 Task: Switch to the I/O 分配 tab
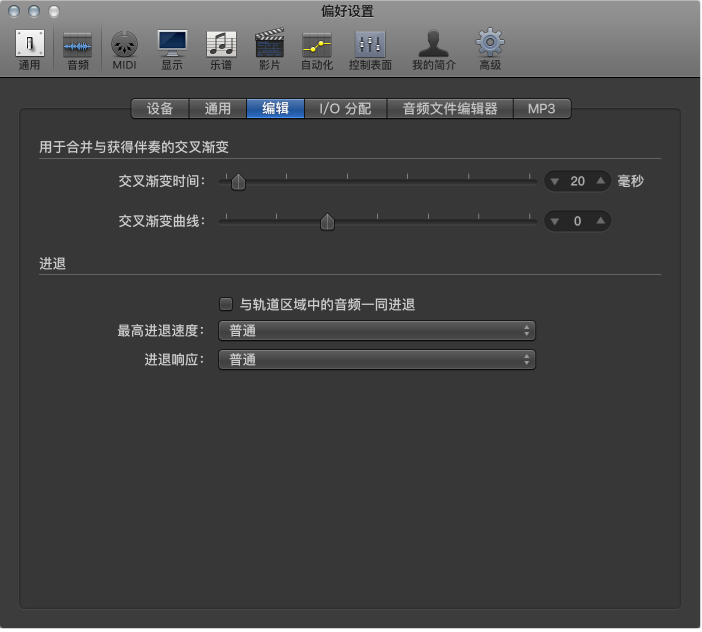[345, 109]
